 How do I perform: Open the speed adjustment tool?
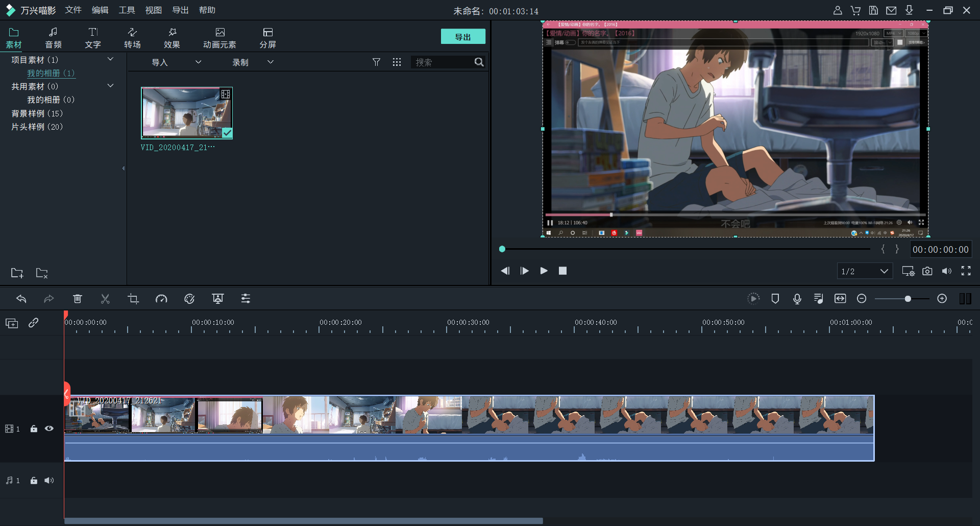161,299
